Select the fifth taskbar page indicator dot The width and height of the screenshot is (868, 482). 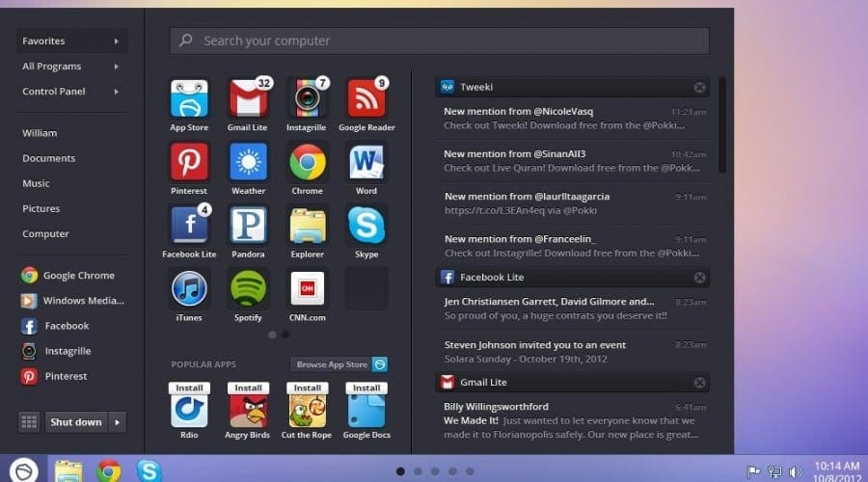point(470,471)
